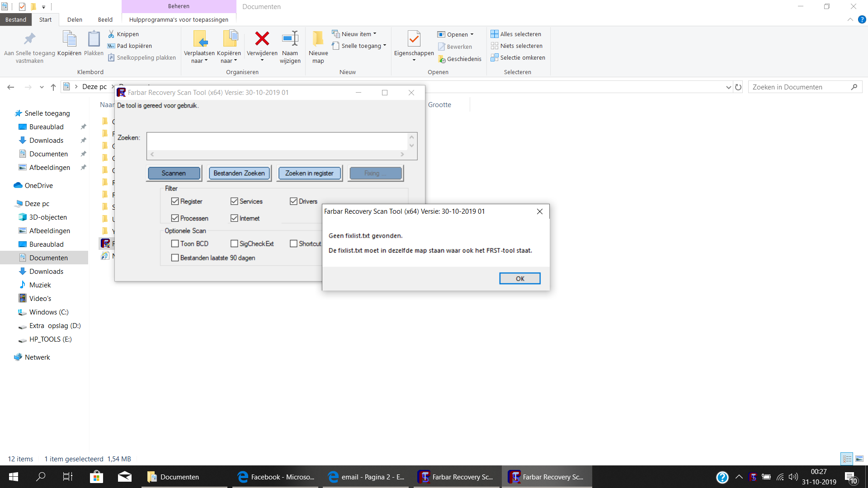
Task: Open email Pagina 2 Edge window
Action: (x=367, y=477)
